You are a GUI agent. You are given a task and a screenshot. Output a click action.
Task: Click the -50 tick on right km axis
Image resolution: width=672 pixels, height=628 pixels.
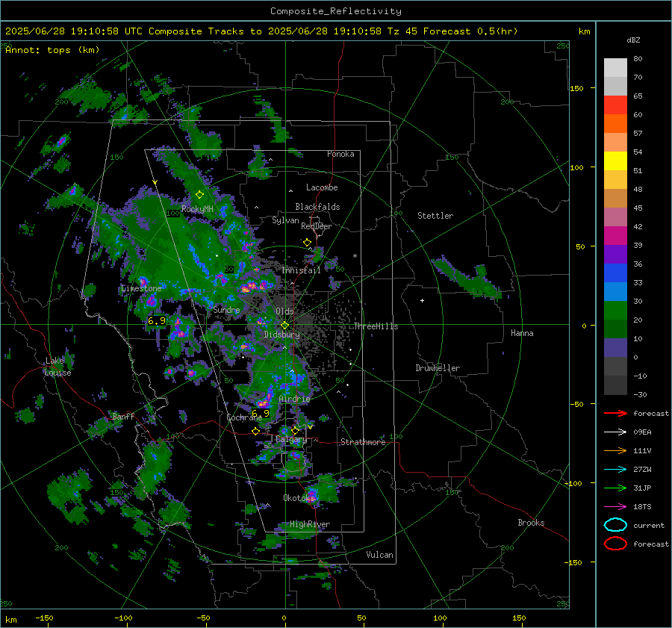pos(576,404)
